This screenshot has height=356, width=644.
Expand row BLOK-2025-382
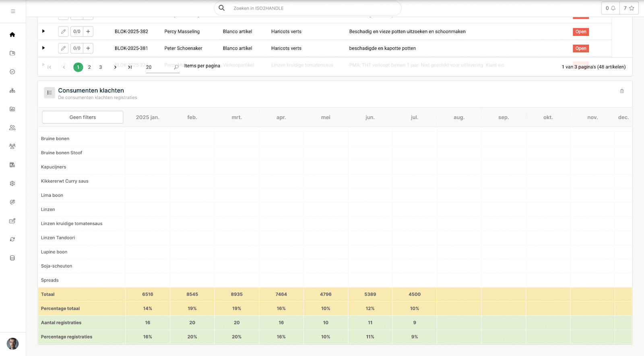pyautogui.click(x=43, y=31)
